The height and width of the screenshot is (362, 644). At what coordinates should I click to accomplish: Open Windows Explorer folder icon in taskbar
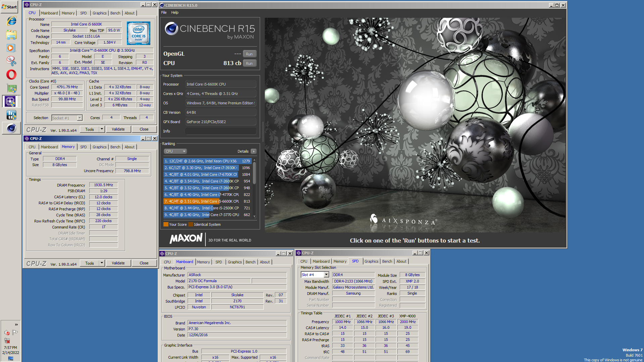pyautogui.click(x=11, y=35)
